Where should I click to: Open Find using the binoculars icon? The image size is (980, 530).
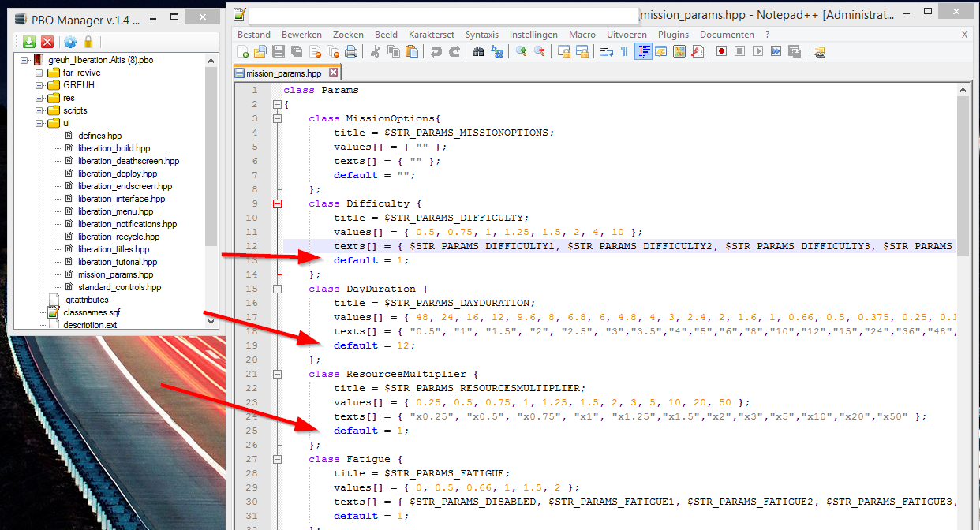point(479,51)
